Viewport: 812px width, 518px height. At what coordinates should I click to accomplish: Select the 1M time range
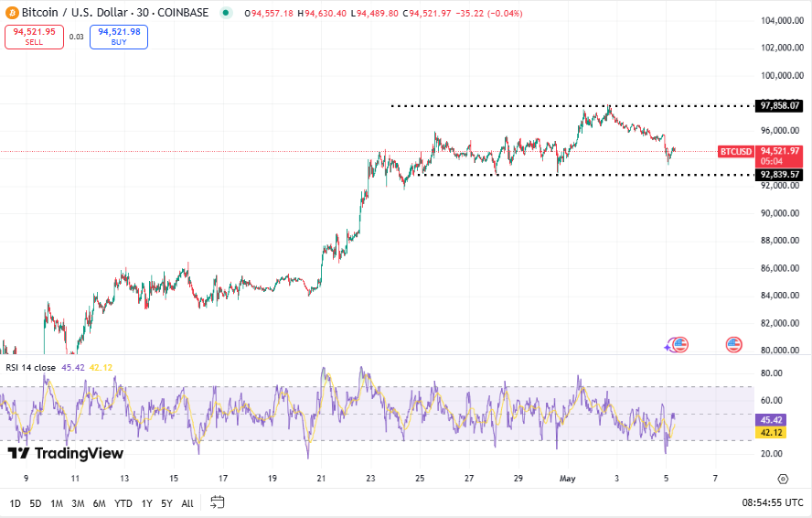[57, 503]
